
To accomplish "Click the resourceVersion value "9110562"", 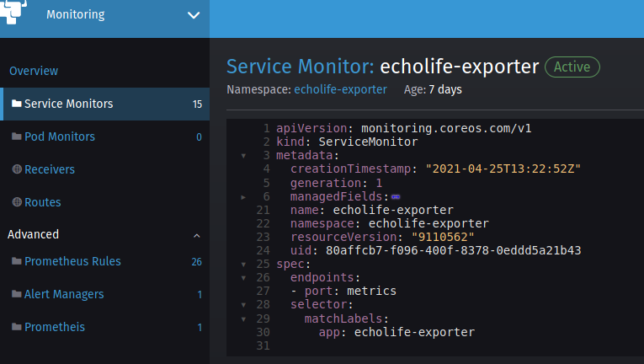I will [x=443, y=238].
